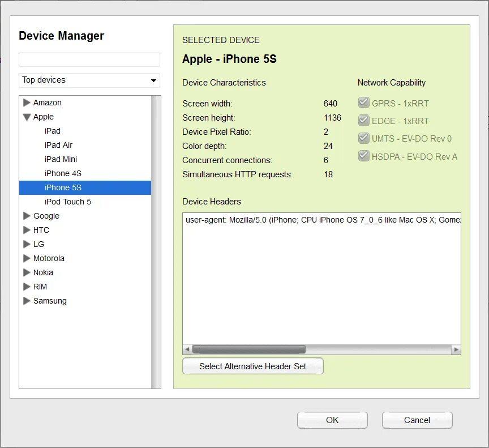Toggle the UMTS - EV-DO Rev 0 checkbox
This screenshot has width=489, height=448.
coord(363,138)
